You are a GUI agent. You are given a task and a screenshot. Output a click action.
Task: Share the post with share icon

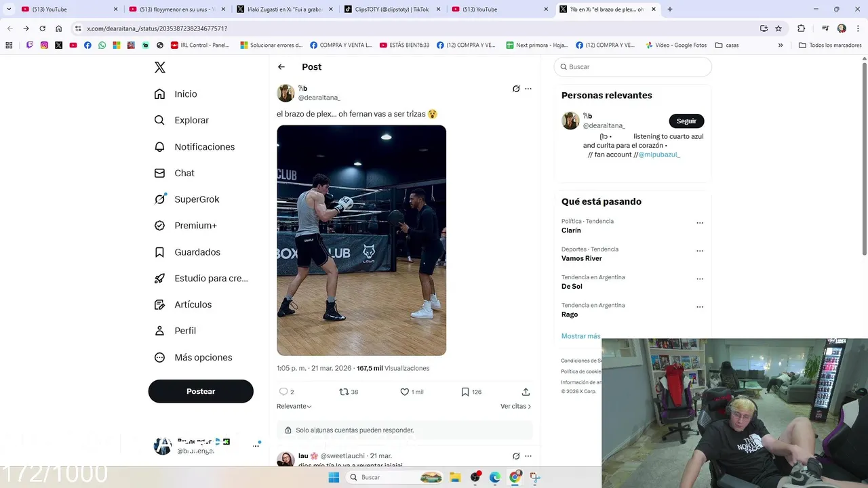[x=526, y=392]
